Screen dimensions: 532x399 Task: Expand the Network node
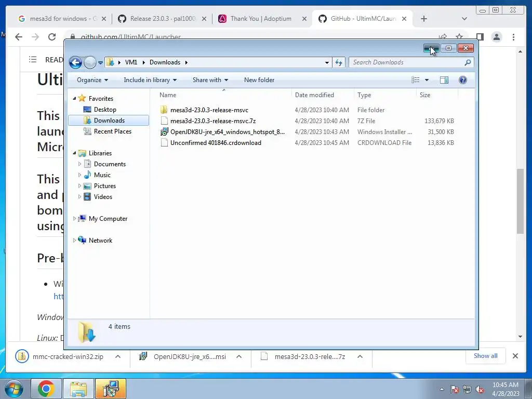click(74, 241)
